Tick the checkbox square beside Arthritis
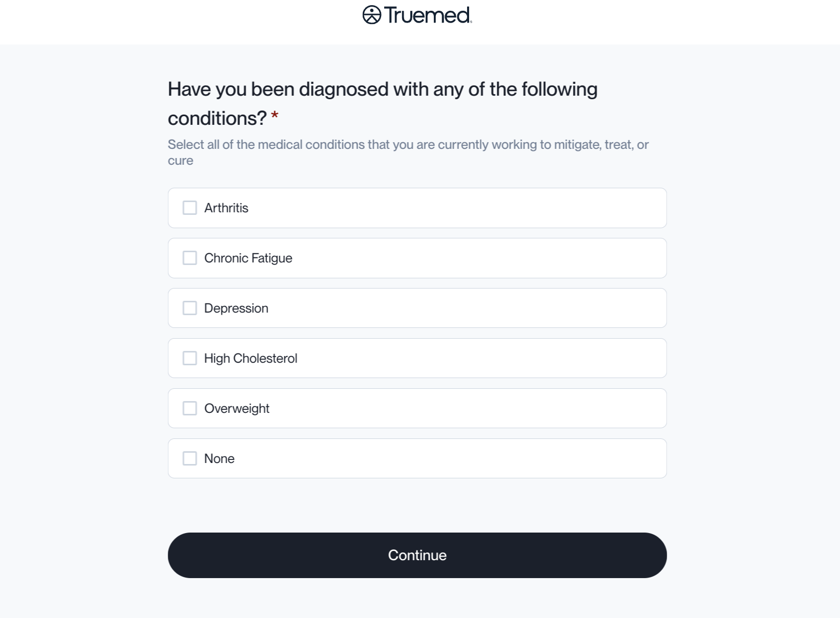The height and width of the screenshot is (618, 840). (190, 208)
